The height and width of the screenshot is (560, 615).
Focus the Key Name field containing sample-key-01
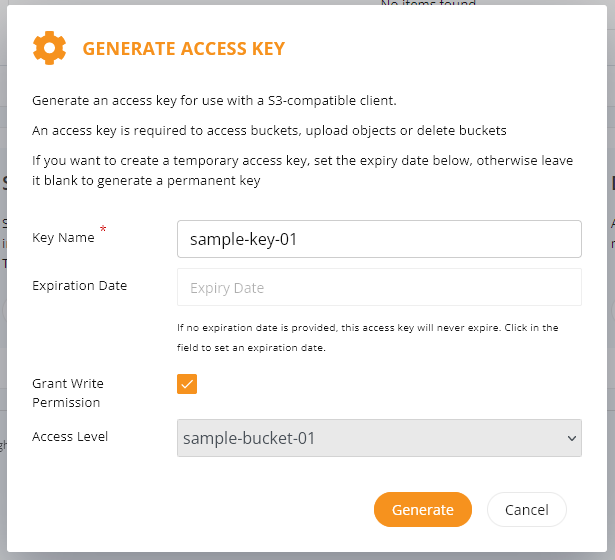point(379,239)
